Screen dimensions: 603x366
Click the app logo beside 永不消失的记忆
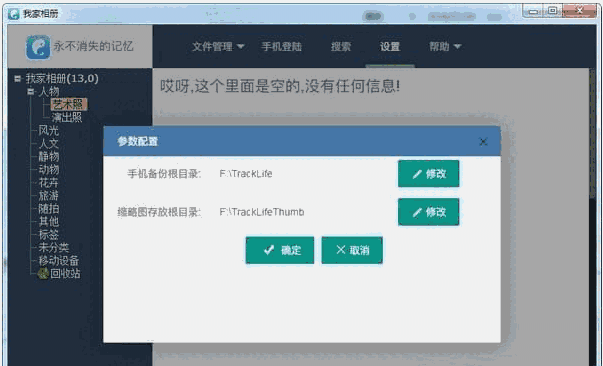38,47
